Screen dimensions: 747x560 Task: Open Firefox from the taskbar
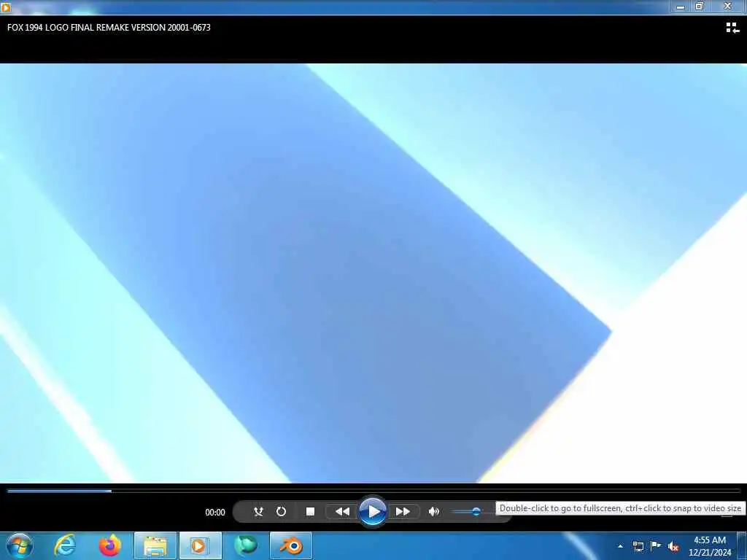point(109,545)
